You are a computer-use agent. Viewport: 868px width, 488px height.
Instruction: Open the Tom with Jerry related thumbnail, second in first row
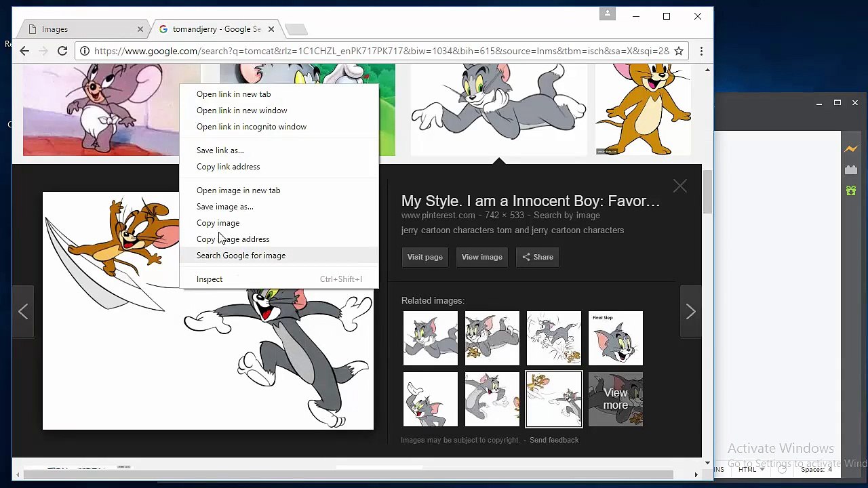coord(492,338)
